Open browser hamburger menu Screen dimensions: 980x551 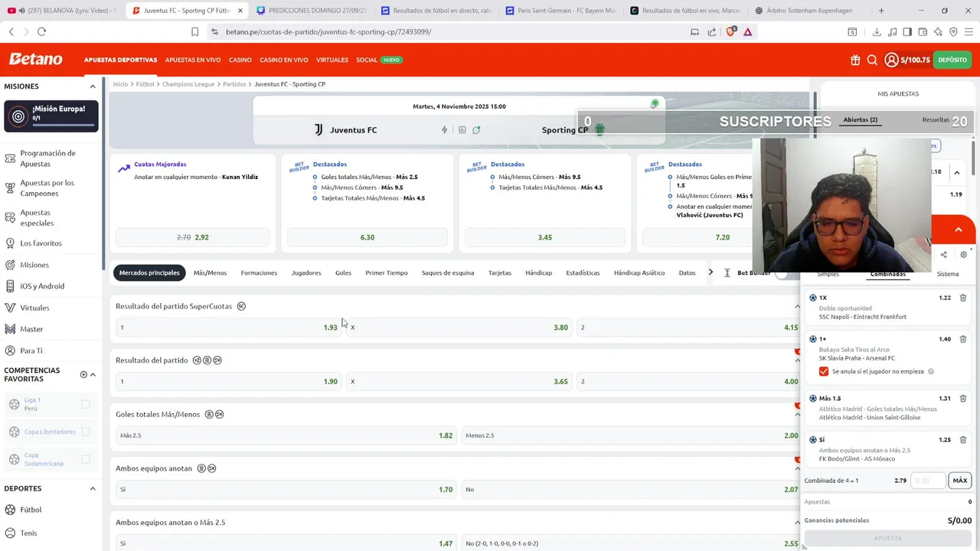tap(969, 31)
